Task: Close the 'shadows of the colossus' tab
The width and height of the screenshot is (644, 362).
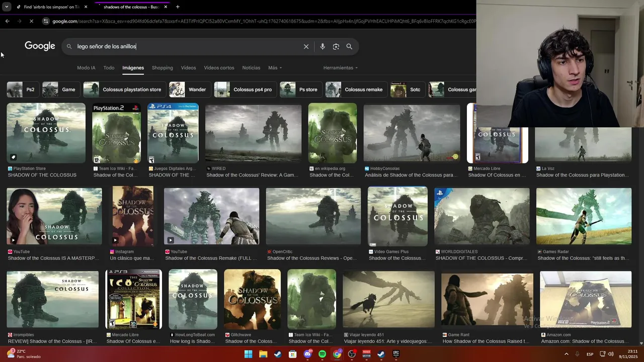Action: (166, 7)
